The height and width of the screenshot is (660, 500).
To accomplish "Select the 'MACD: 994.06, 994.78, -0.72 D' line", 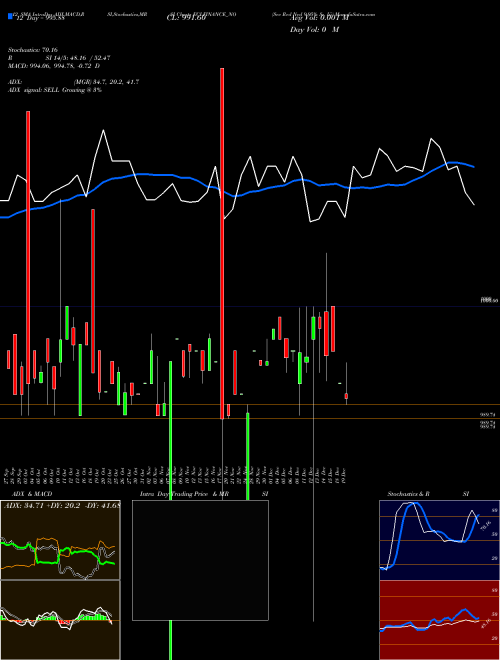I will (x=54, y=66).
